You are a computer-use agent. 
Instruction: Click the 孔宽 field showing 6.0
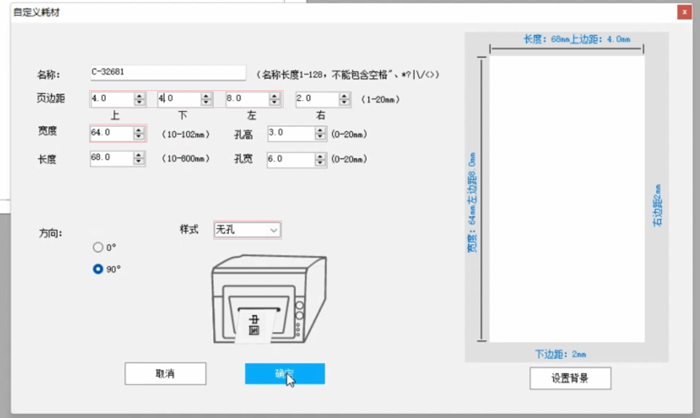[x=291, y=160]
